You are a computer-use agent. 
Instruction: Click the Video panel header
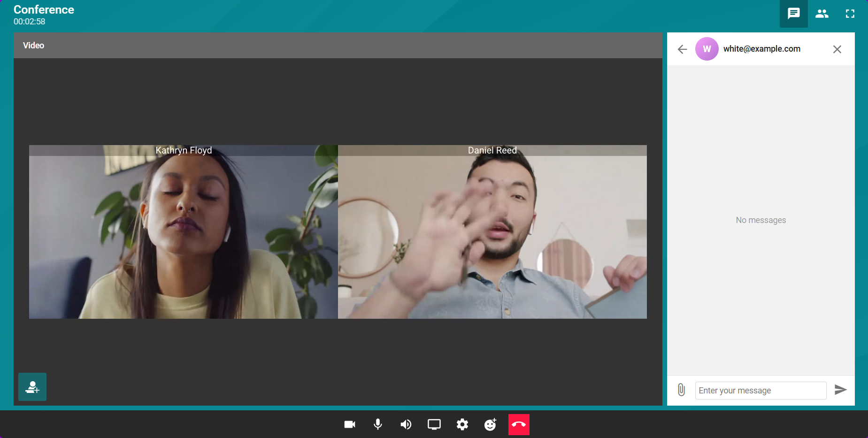tap(338, 46)
